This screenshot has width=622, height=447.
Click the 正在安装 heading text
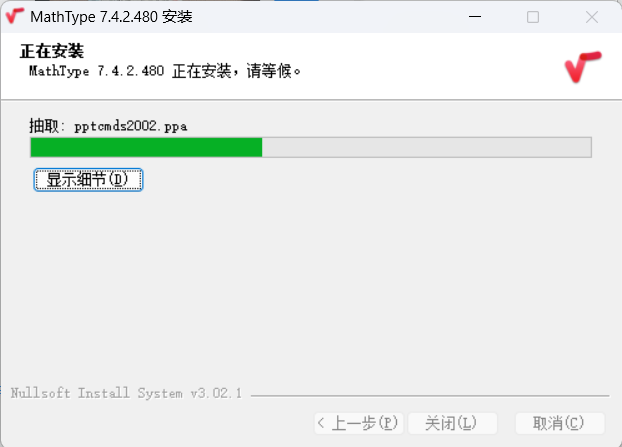[52, 51]
